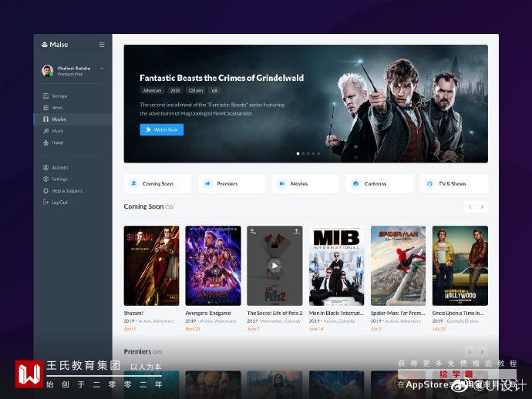Open Music in the sidebar
532x399 pixels.
coord(57,131)
